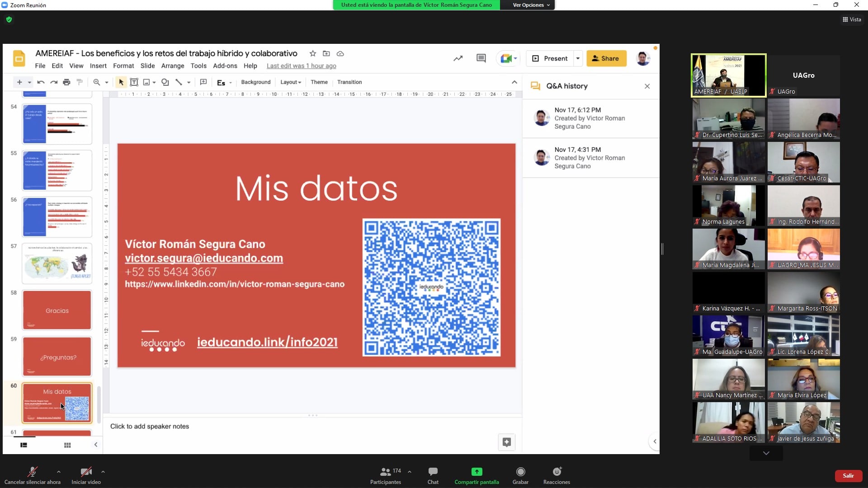Switch to grid view of slides
The image size is (868, 488).
click(x=67, y=445)
